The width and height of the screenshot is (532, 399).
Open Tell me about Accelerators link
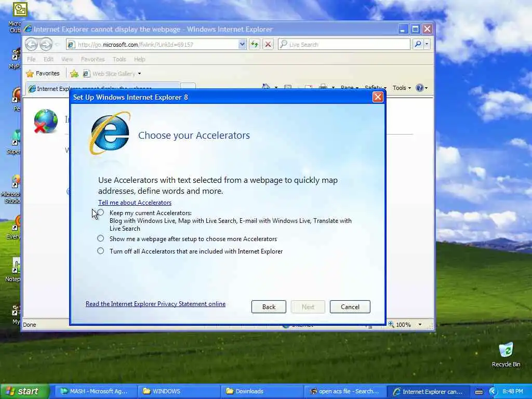coord(135,203)
